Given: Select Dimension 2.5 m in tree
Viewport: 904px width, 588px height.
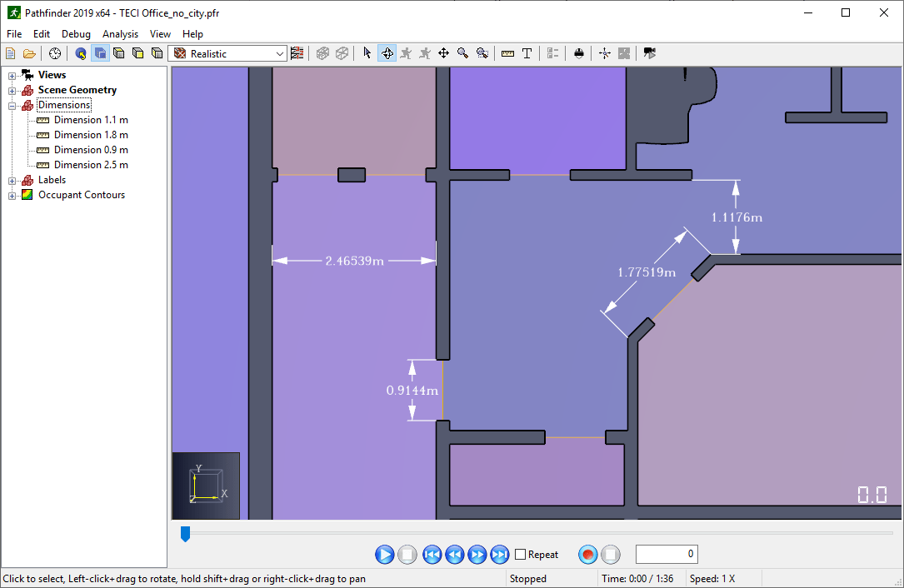Looking at the screenshot, I should [x=91, y=165].
